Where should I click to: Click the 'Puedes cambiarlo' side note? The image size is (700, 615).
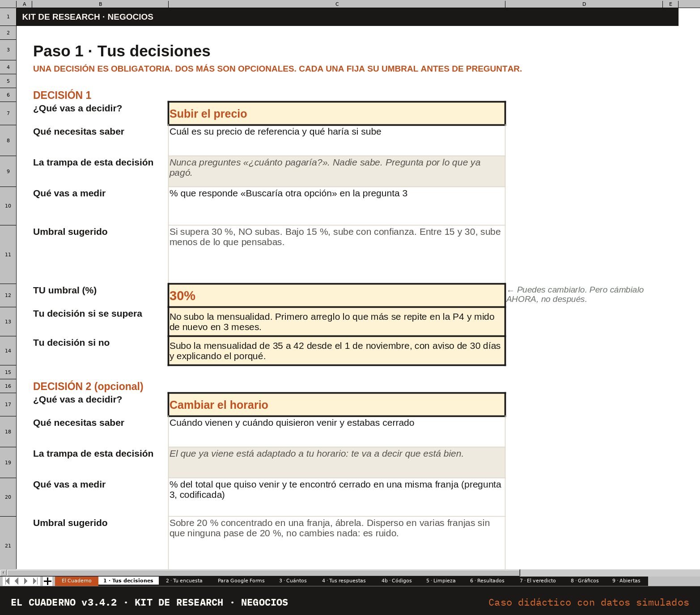(x=575, y=294)
